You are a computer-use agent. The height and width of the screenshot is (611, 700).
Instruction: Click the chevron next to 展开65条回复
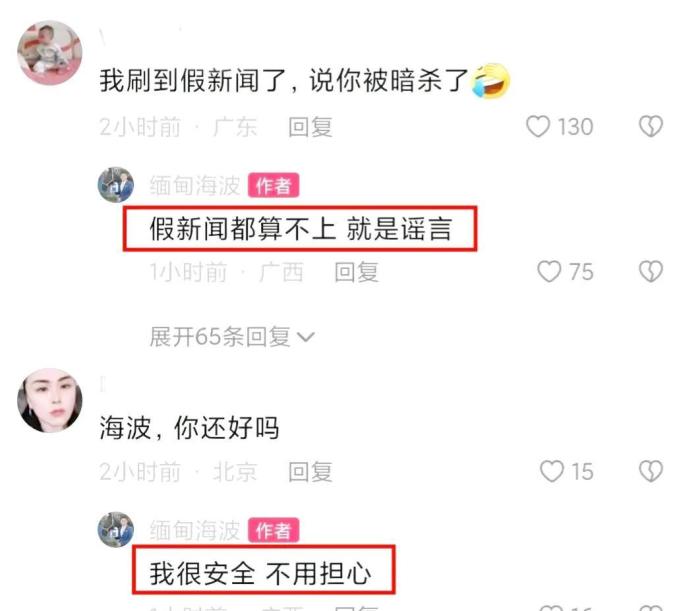click(306, 337)
